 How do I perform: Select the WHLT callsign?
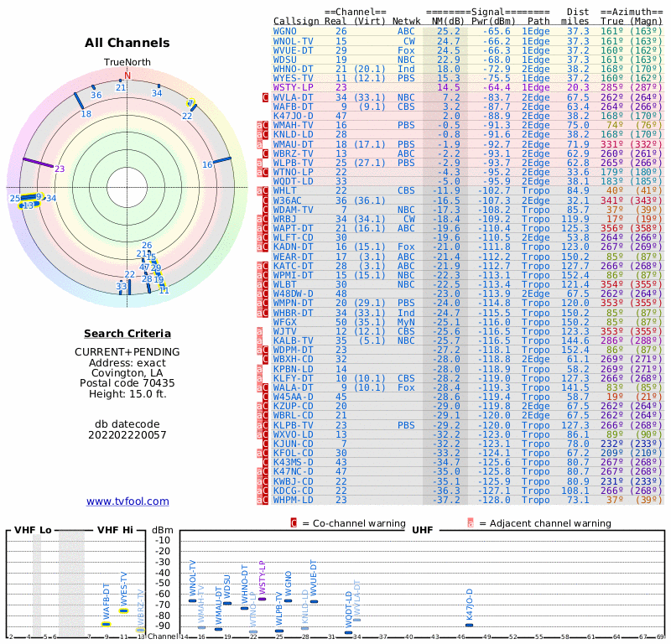click(x=285, y=191)
